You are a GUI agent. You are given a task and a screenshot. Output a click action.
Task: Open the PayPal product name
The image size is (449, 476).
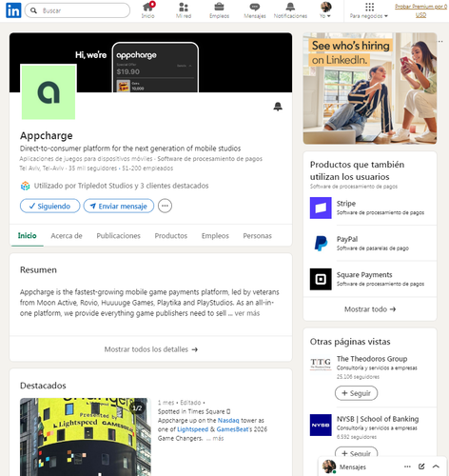(x=347, y=239)
